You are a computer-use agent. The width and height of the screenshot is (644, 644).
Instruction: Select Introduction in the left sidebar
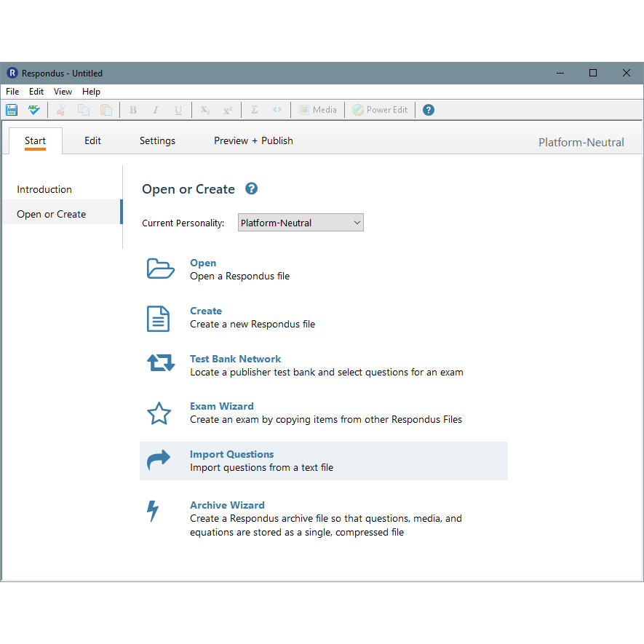point(44,189)
